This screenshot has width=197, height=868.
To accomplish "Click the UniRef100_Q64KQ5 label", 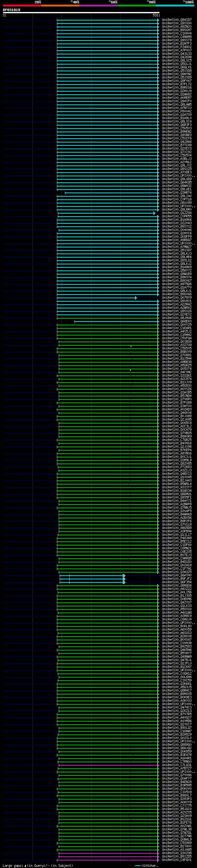I will [x=176, y=182].
